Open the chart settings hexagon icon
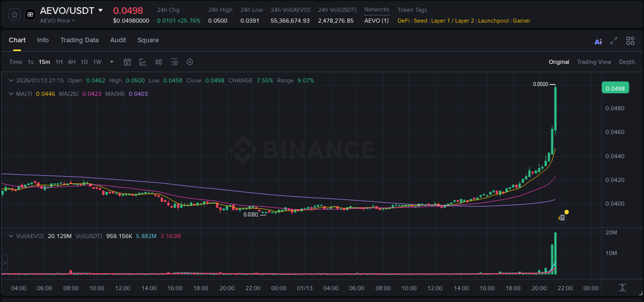 click(x=190, y=62)
